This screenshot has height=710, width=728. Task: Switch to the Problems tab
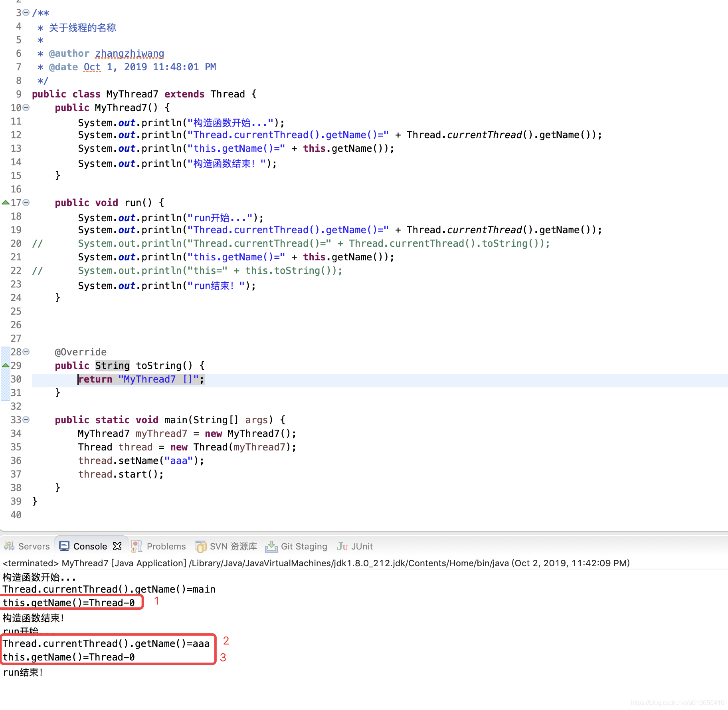click(x=166, y=546)
